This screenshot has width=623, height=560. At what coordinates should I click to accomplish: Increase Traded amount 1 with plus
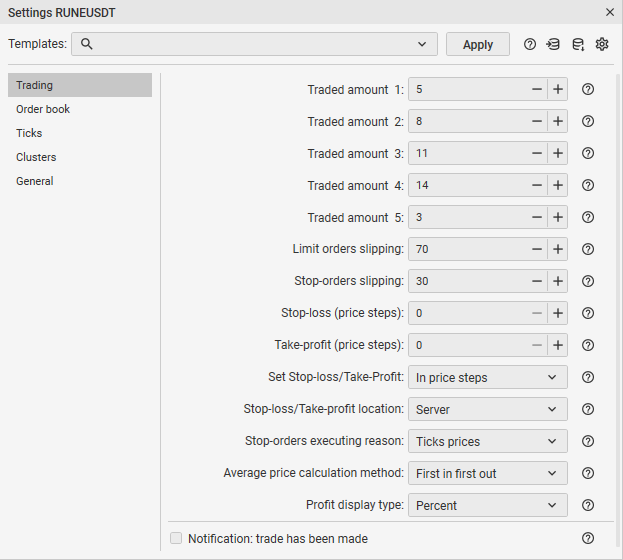pos(557,89)
